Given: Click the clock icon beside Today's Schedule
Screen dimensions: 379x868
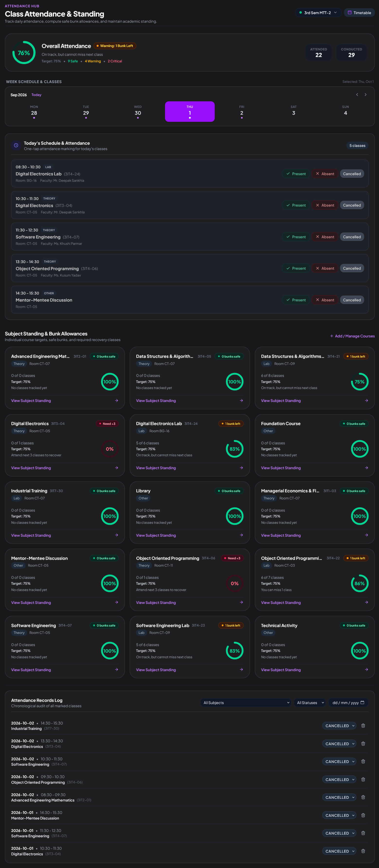Looking at the screenshot, I should click(x=16, y=146).
